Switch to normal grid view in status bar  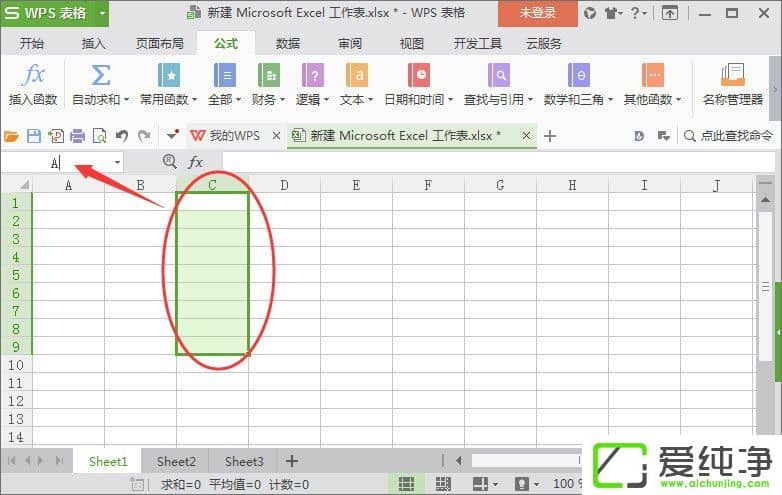tap(406, 484)
